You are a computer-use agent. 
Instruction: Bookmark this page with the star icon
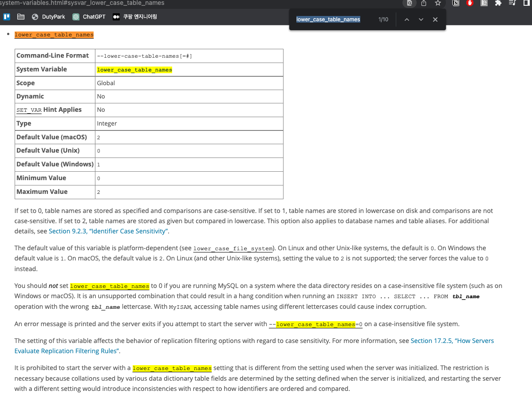click(438, 3)
